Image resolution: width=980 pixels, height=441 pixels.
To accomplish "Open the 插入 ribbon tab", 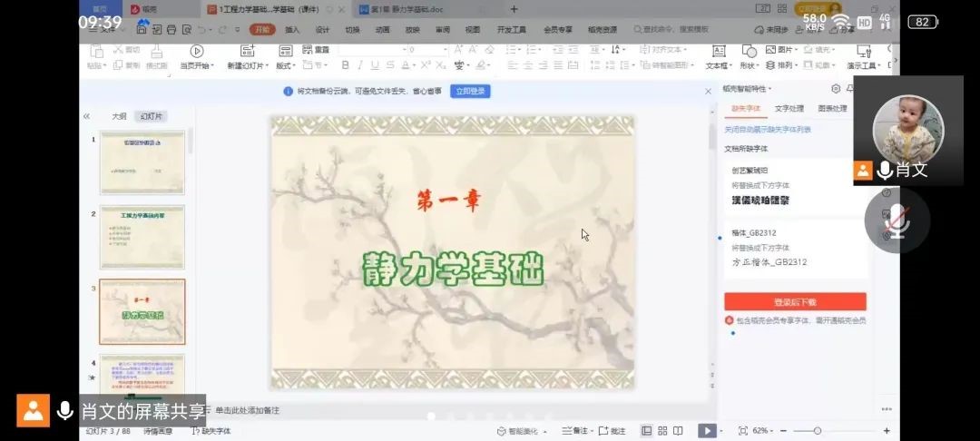I will point(291,29).
